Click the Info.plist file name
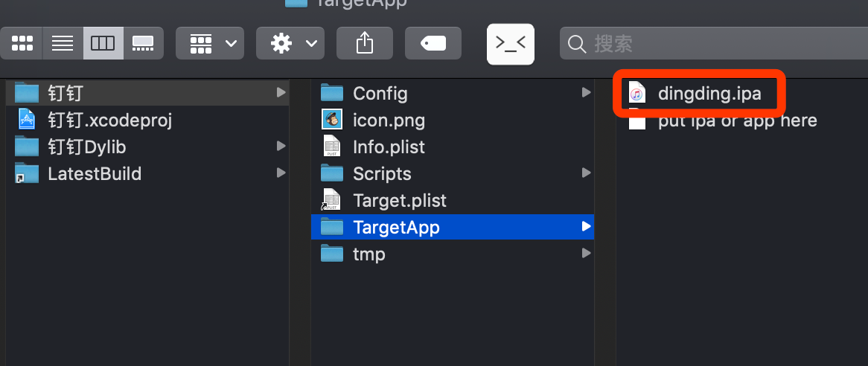The width and height of the screenshot is (868, 366). (389, 147)
